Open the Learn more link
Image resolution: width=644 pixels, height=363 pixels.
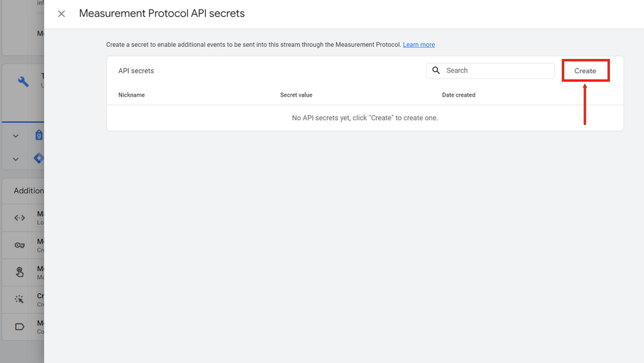tap(419, 45)
